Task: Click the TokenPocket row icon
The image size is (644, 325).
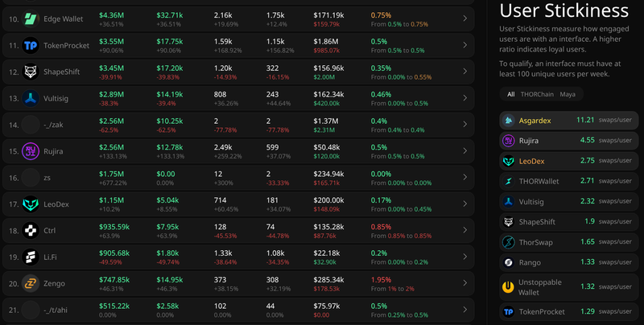Action: (31, 45)
